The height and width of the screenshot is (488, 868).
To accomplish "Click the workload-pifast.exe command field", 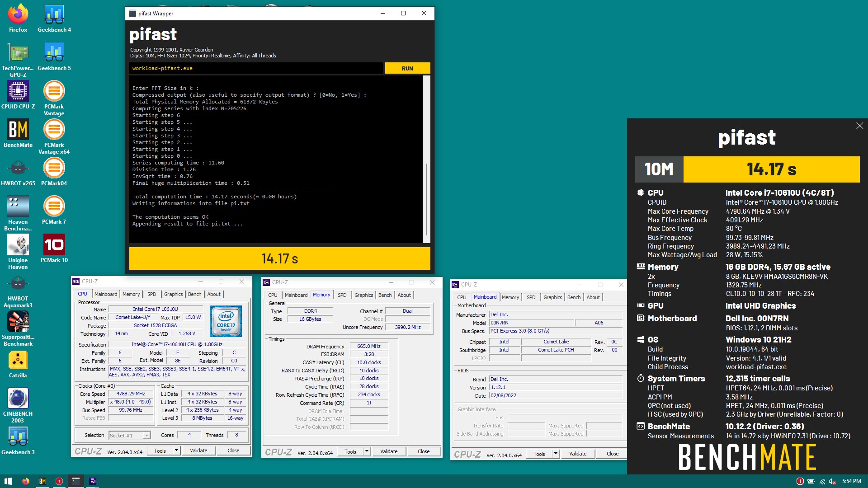I will 256,68.
